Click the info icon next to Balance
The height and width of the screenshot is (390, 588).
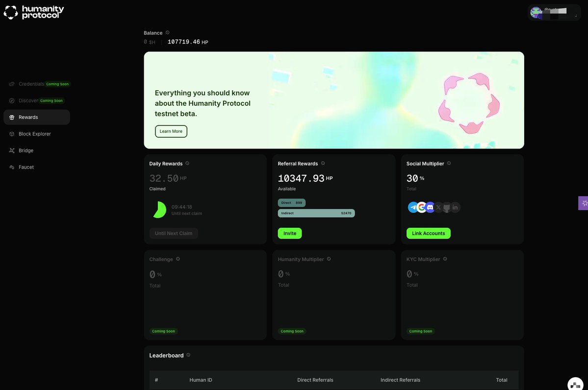[168, 33]
